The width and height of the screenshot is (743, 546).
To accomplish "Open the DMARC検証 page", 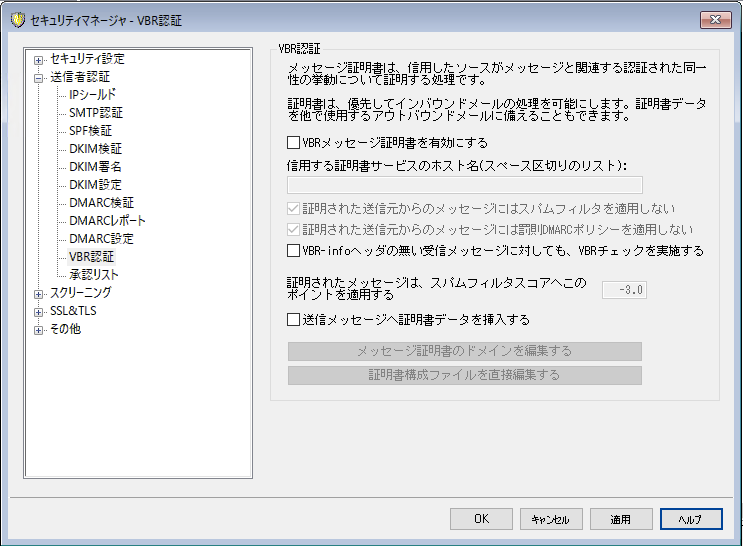I will 101,203.
